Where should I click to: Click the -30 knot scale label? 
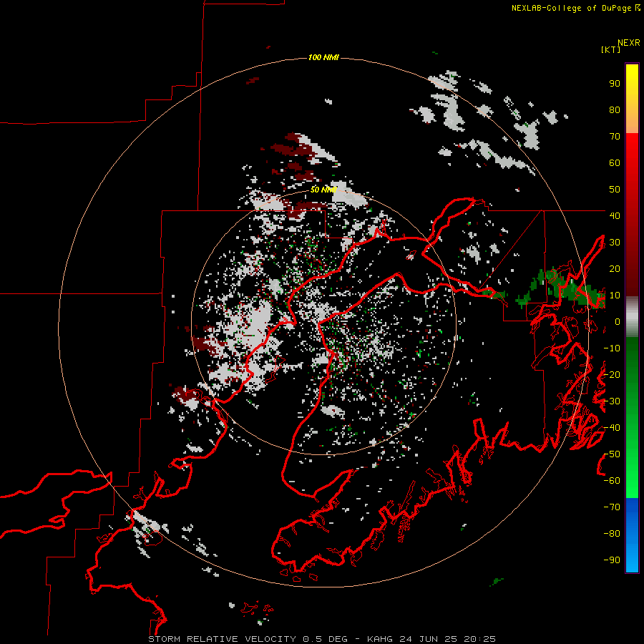pyautogui.click(x=612, y=401)
